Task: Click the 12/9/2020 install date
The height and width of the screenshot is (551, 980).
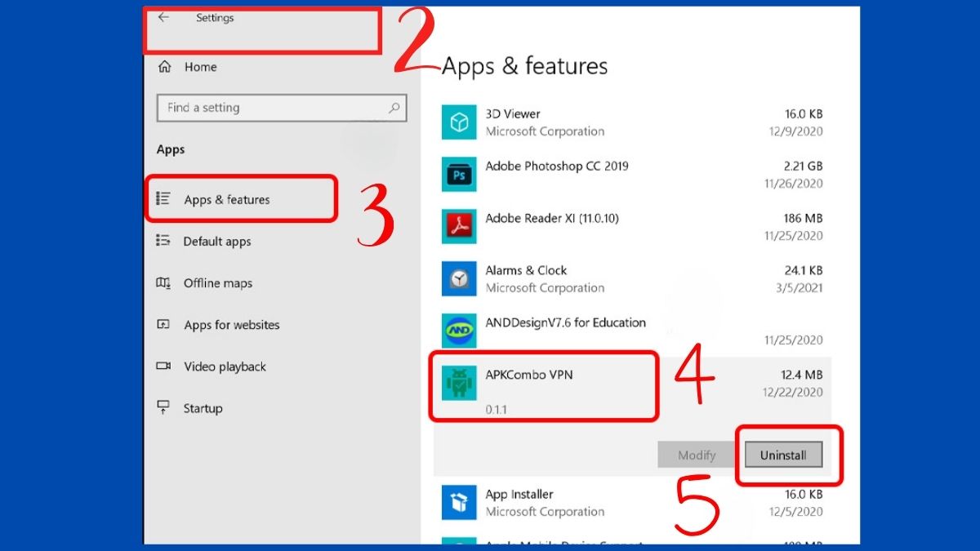Action: click(x=796, y=131)
